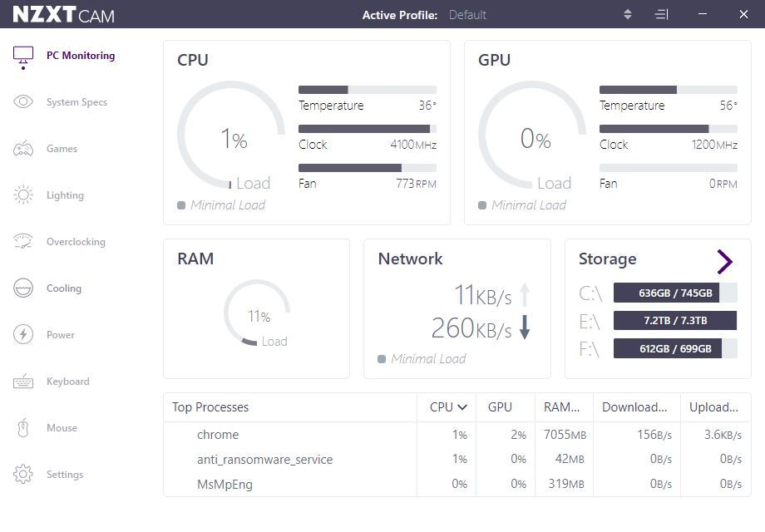
Task: Select the Default active profile name
Action: pos(467,15)
